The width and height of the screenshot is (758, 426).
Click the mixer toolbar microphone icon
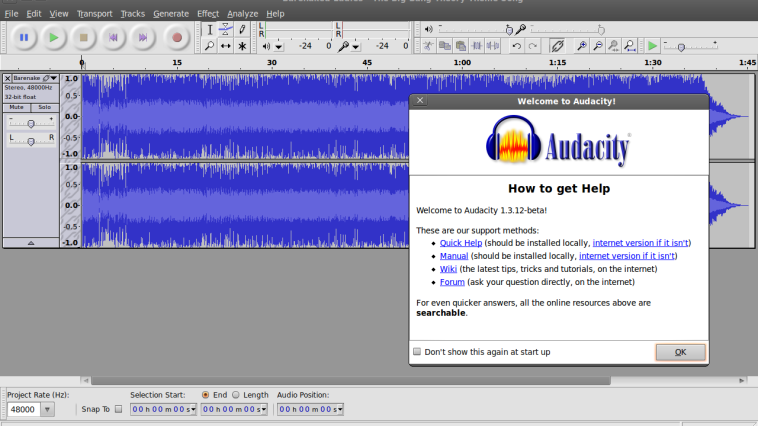tap(521, 30)
